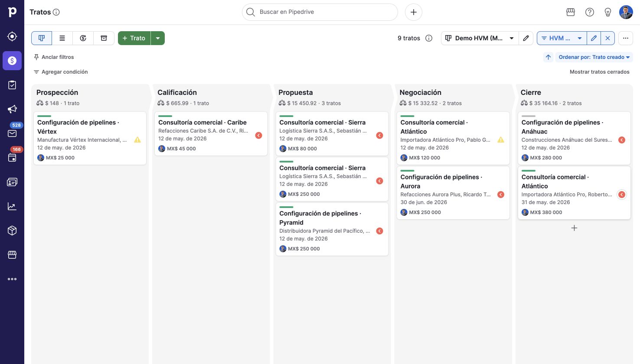Screen dimensions: 640x364
Task: Click overdue activity icon on Caribe deal
Action: [x=258, y=136]
